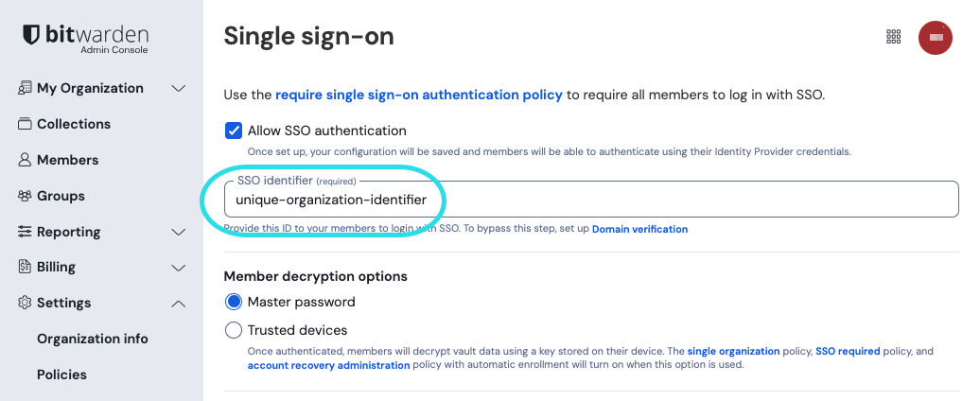The image size is (980, 401).
Task: Open the account recovery administration link
Action: click(x=329, y=364)
